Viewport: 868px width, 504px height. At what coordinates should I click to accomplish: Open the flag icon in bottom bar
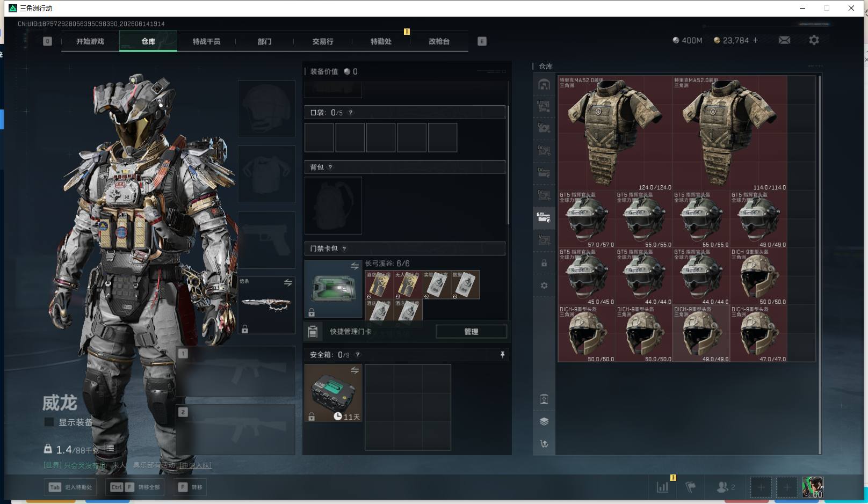pos(691,487)
